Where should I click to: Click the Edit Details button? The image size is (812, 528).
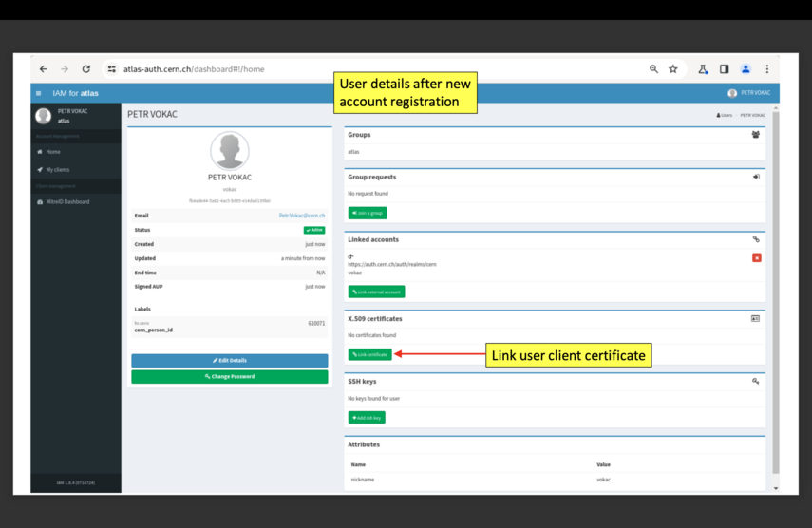[x=229, y=361]
